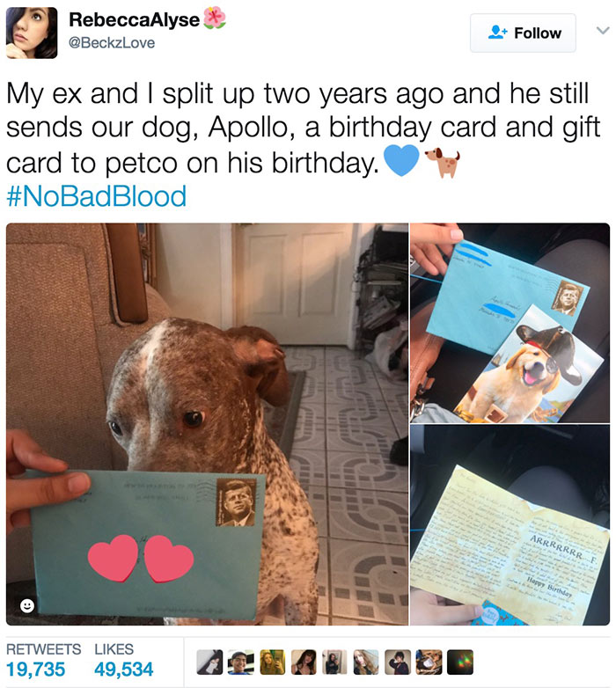Viewport: 616px width, 688px height.
Task: Open the photo of dog with envelope
Action: point(207,424)
